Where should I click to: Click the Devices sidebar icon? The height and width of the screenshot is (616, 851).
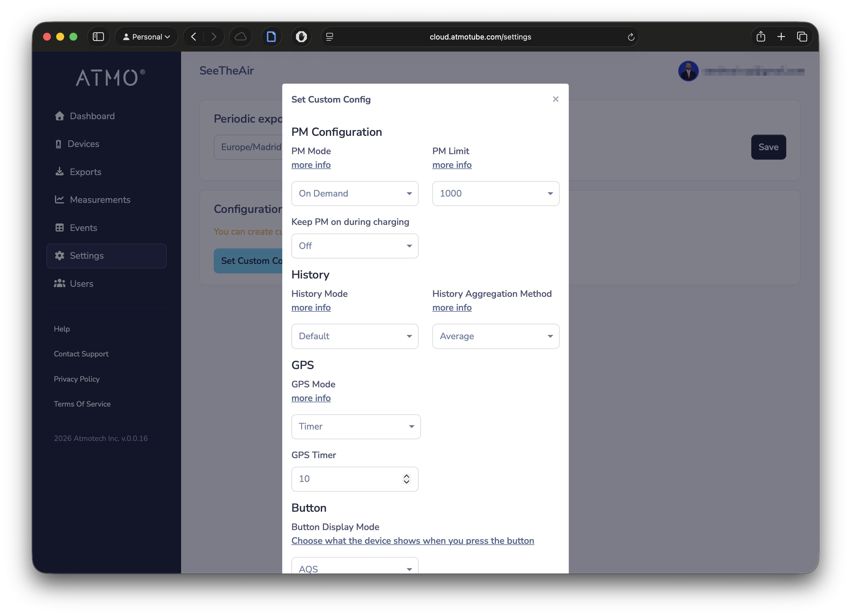tap(58, 144)
